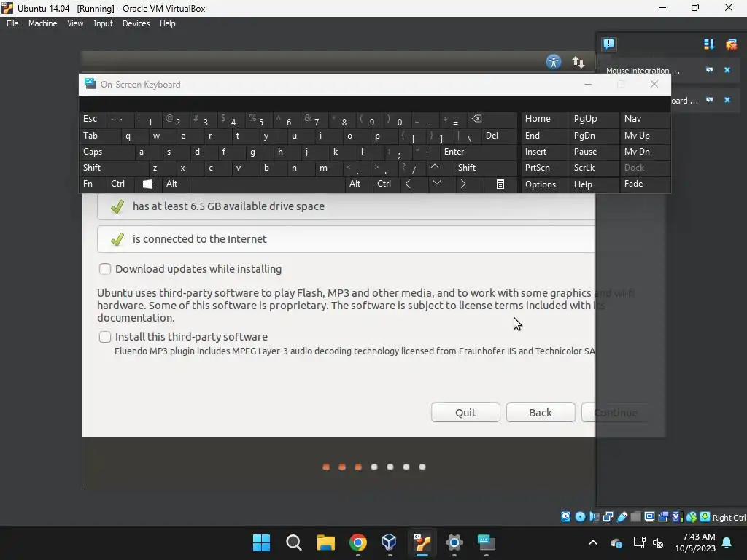747x560 pixels.
Task: Click the network adapters status icon
Action: (608, 517)
